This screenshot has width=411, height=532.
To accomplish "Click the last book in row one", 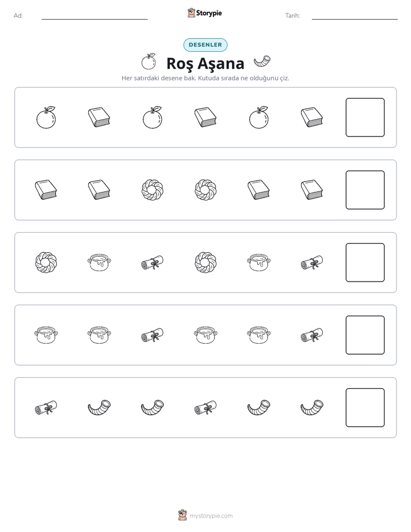I will [311, 117].
